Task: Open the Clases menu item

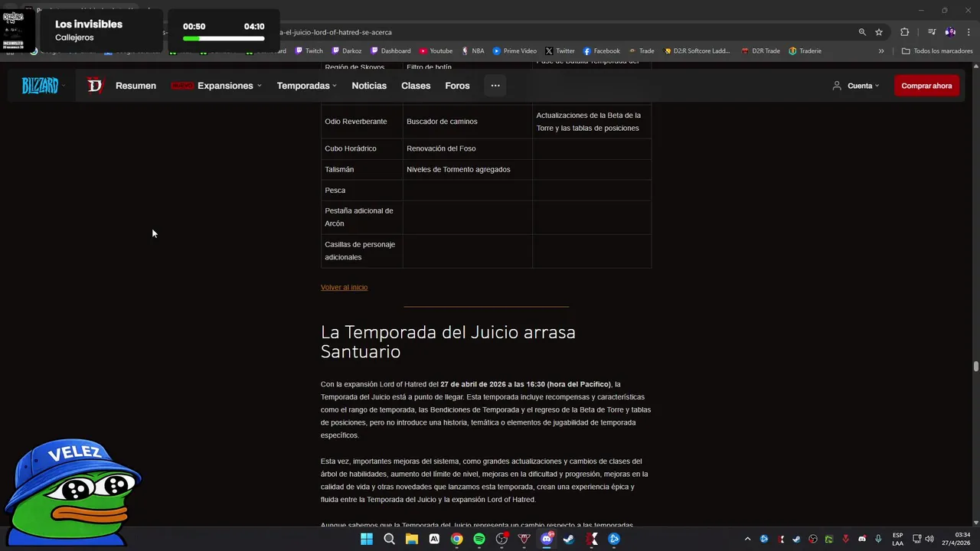Action: tap(416, 86)
